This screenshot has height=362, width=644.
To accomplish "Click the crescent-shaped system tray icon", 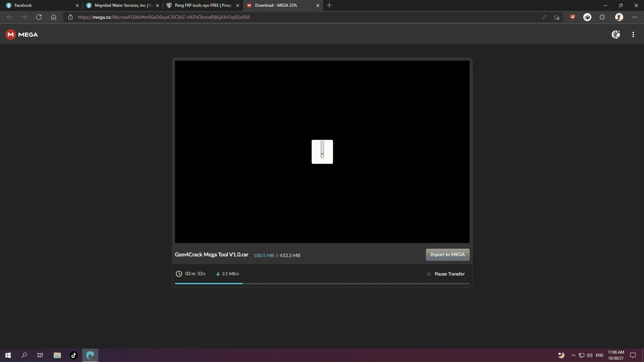I will [x=561, y=355].
